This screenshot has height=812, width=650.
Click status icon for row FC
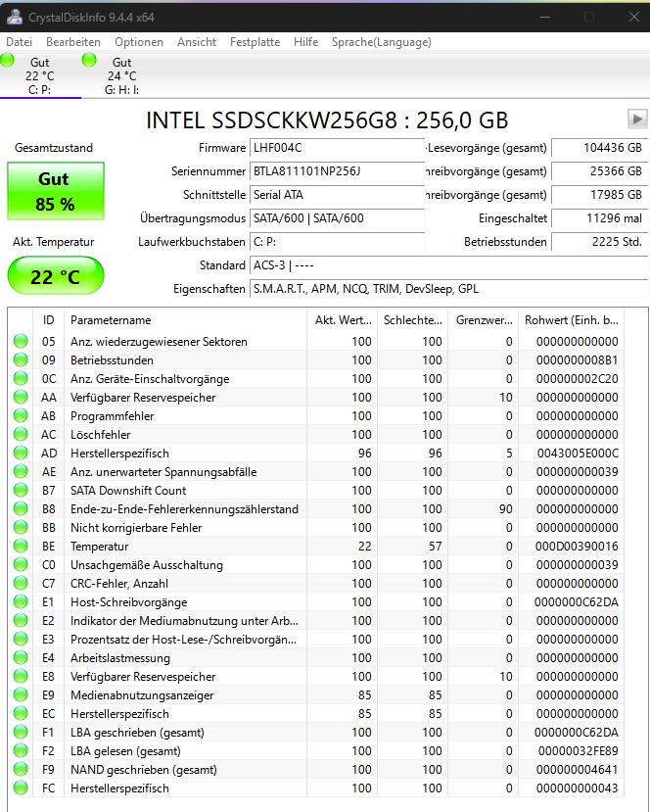21,788
